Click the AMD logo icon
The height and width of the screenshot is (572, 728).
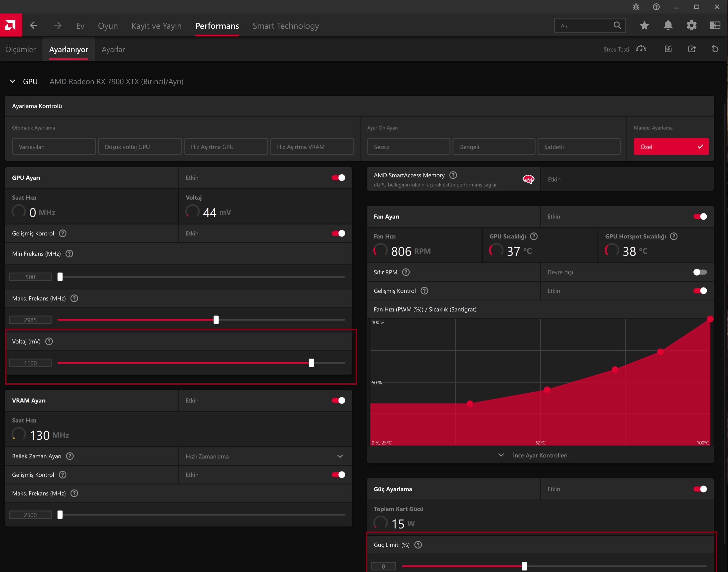coord(11,25)
